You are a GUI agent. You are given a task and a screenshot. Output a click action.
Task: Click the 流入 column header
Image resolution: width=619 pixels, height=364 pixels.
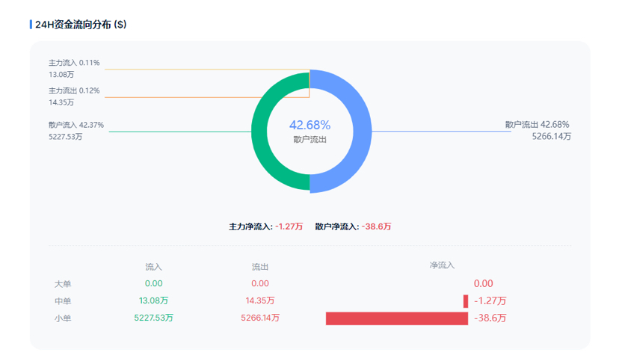[153, 266]
